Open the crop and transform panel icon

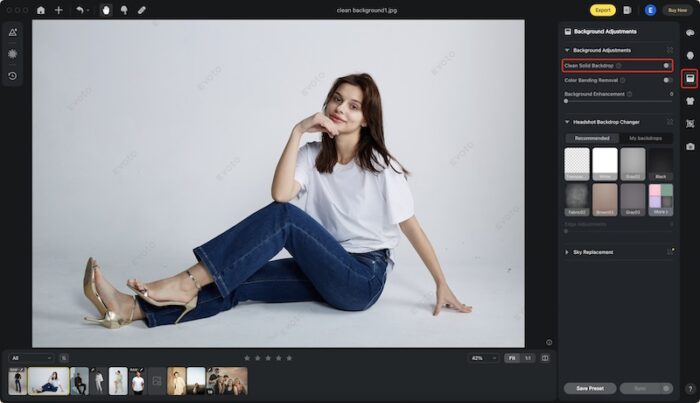coord(690,124)
